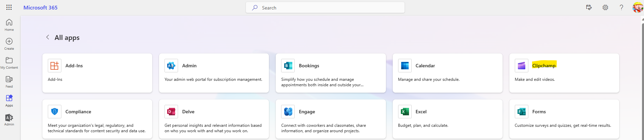Open the account profile picture
The height and width of the screenshot is (140, 644).
638,7
